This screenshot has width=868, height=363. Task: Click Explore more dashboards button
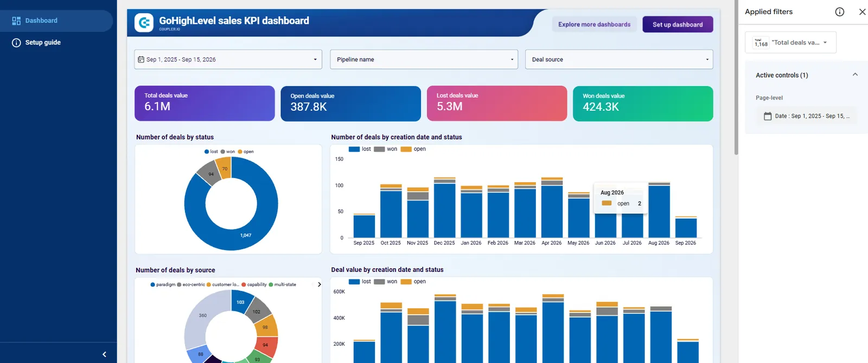(x=594, y=24)
